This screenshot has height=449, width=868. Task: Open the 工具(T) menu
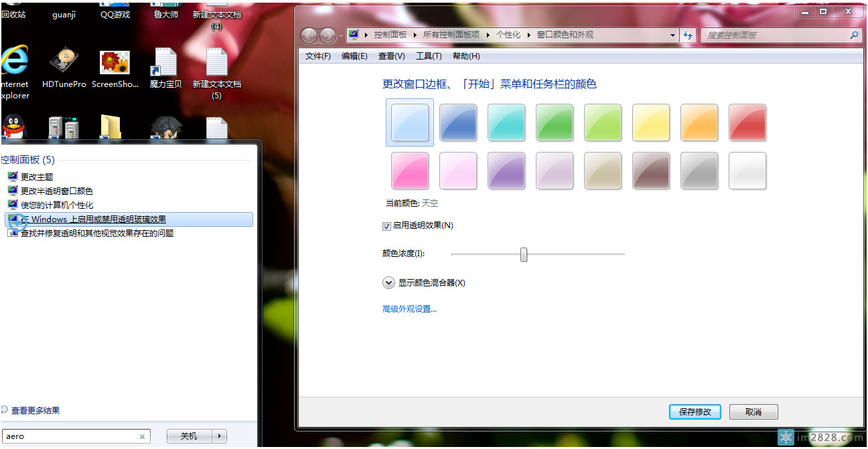[x=429, y=56]
